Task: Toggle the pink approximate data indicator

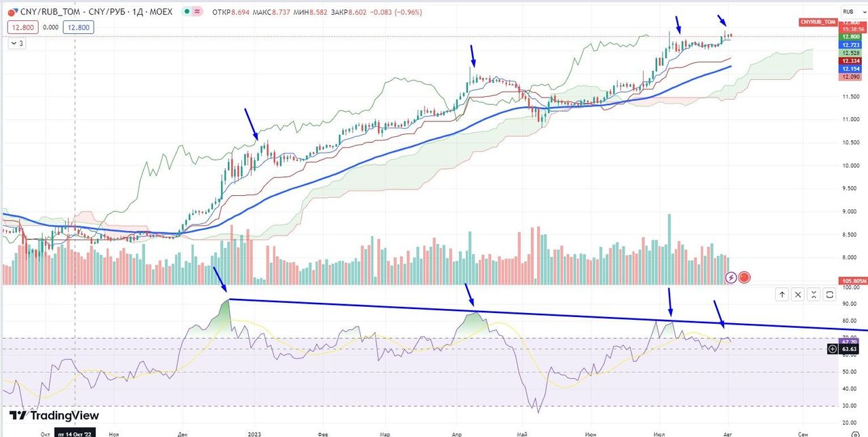Action: [197, 12]
